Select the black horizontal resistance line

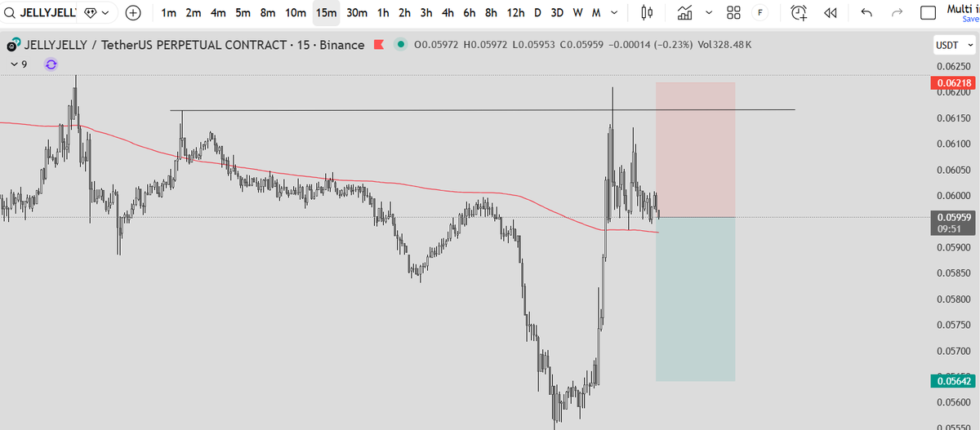point(482,109)
